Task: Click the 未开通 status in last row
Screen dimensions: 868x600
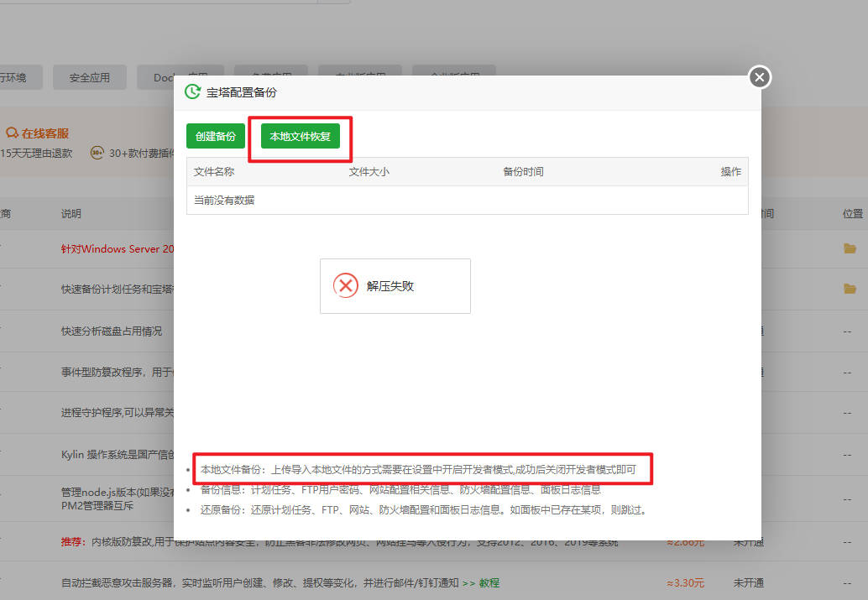Action: 749,583
